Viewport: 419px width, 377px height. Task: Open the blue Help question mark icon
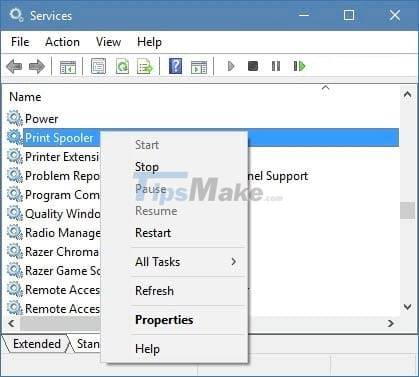point(175,66)
